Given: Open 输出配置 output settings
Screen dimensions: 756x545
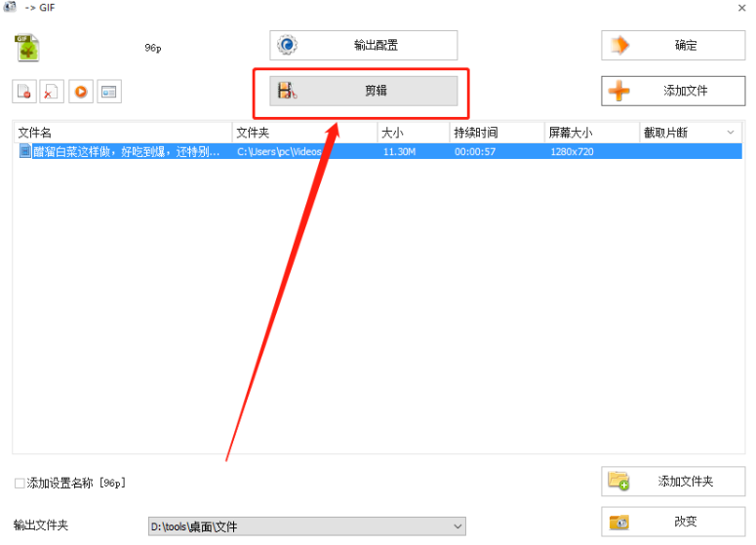Looking at the screenshot, I should click(x=364, y=45).
